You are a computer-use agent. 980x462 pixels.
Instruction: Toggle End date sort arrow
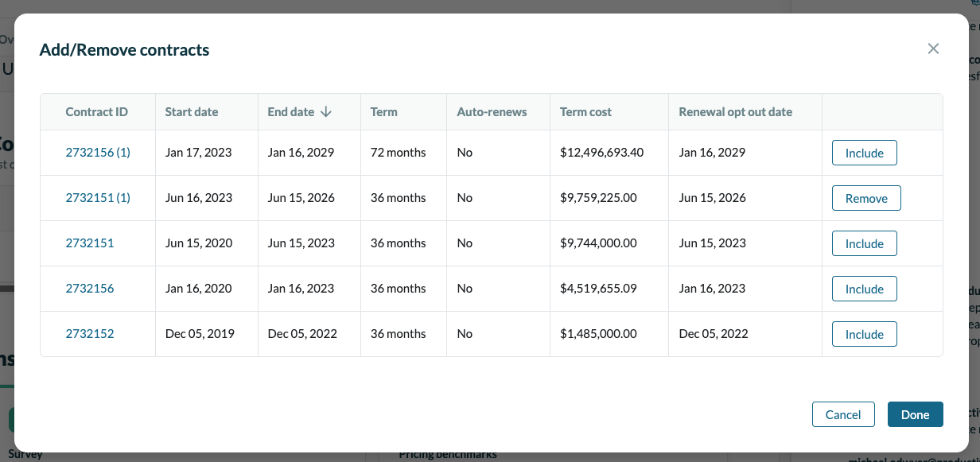click(326, 112)
